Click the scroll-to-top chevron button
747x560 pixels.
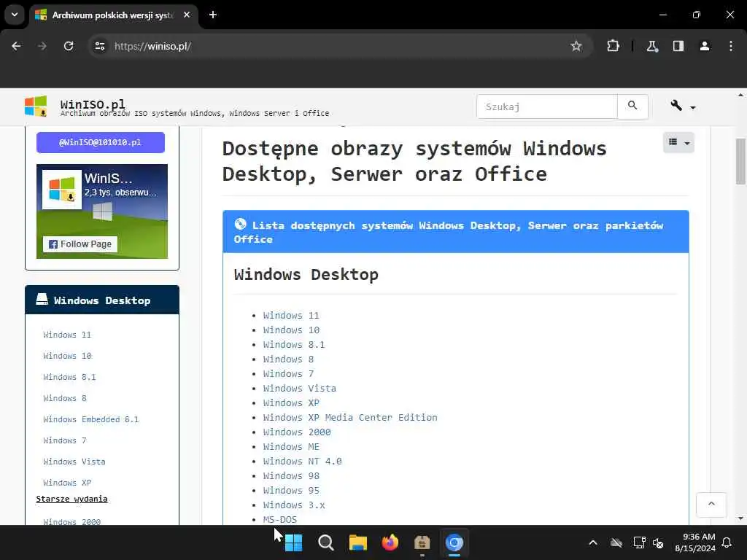click(x=711, y=505)
